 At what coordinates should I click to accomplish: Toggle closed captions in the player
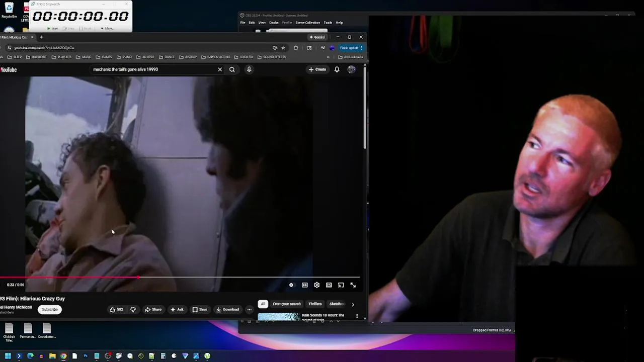[x=304, y=285]
